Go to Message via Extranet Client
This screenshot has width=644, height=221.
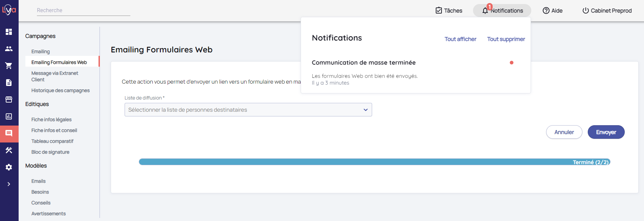tap(55, 76)
